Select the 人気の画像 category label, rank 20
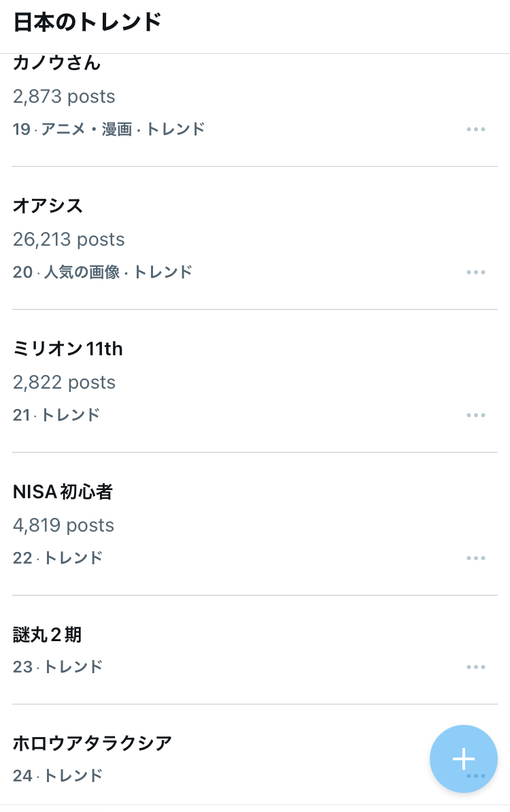 coord(82,272)
